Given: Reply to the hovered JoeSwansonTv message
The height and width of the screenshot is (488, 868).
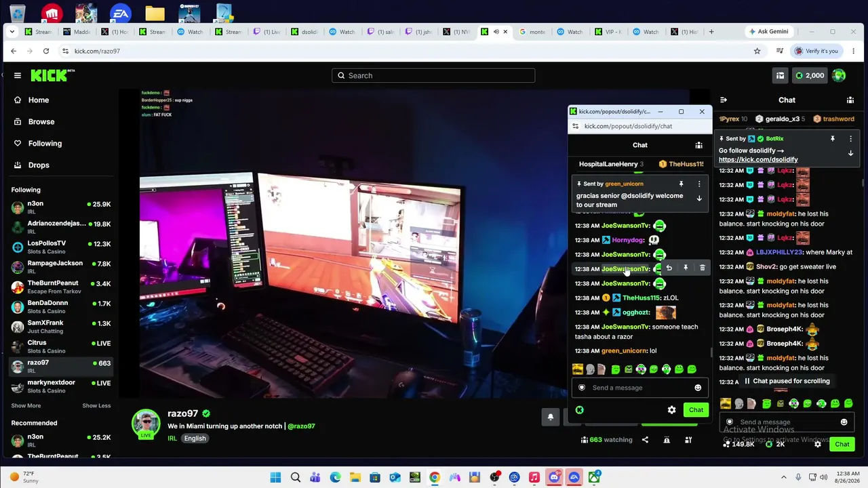Looking at the screenshot, I should (x=669, y=268).
